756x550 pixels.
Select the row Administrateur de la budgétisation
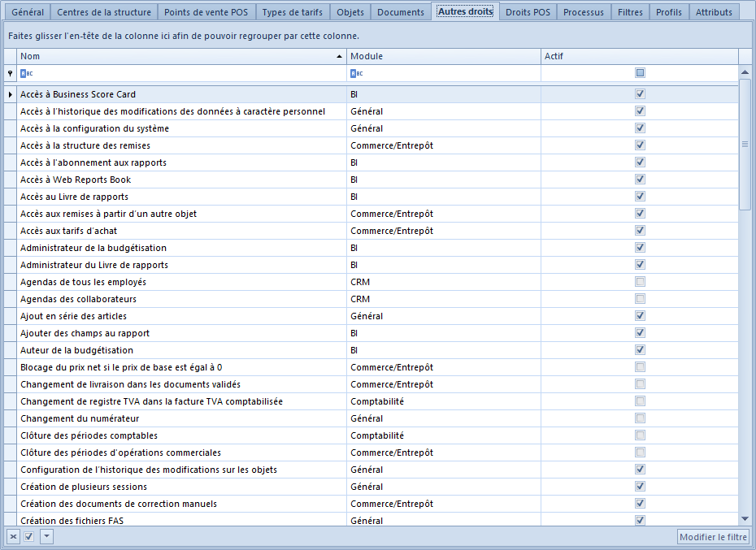[x=371, y=248]
